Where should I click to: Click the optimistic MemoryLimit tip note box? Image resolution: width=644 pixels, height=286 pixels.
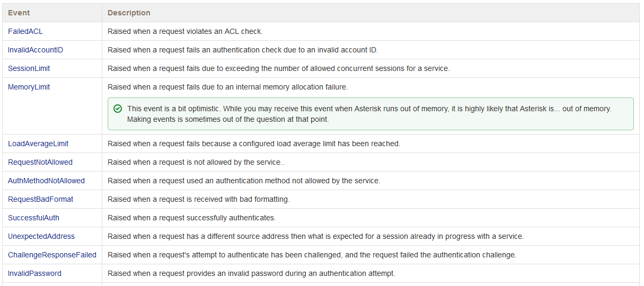(x=370, y=114)
